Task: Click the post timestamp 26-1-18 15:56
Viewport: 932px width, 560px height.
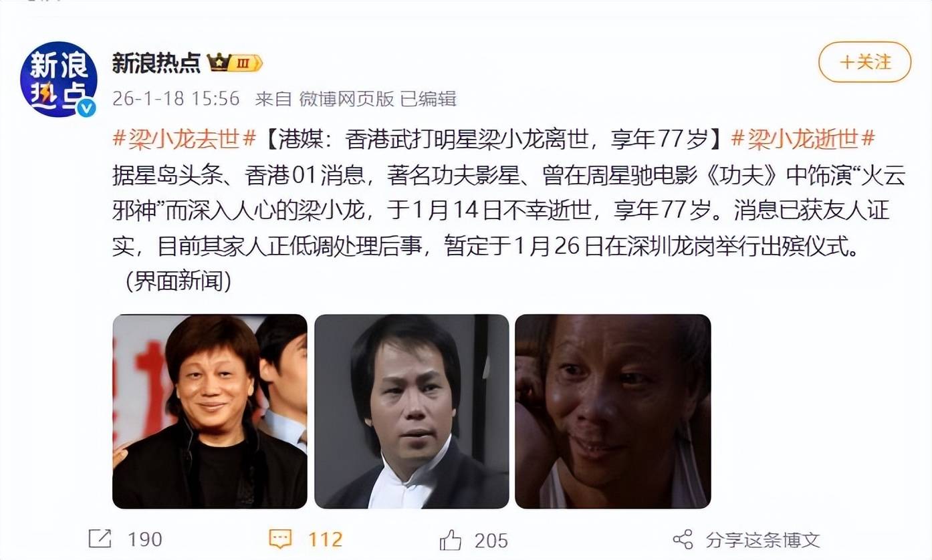Action: click(x=176, y=98)
